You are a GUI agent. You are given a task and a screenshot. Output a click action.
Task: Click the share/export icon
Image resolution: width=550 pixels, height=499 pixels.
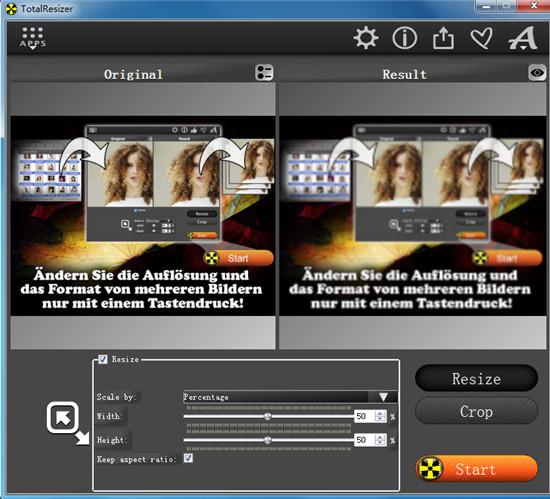tap(443, 38)
